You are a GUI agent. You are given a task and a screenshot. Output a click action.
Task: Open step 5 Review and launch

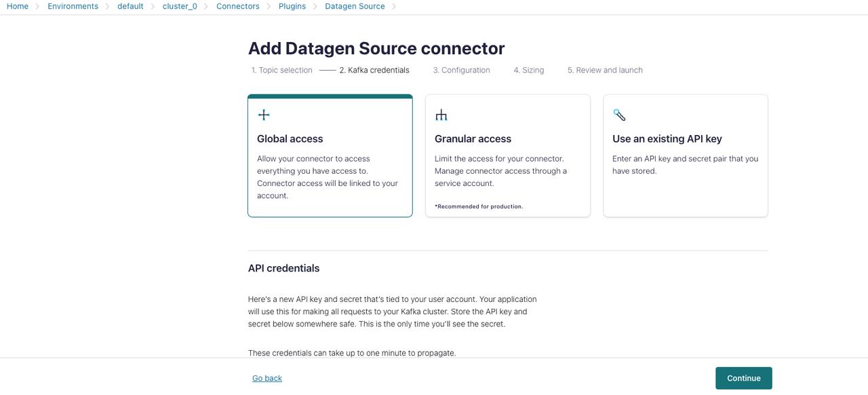(x=605, y=70)
